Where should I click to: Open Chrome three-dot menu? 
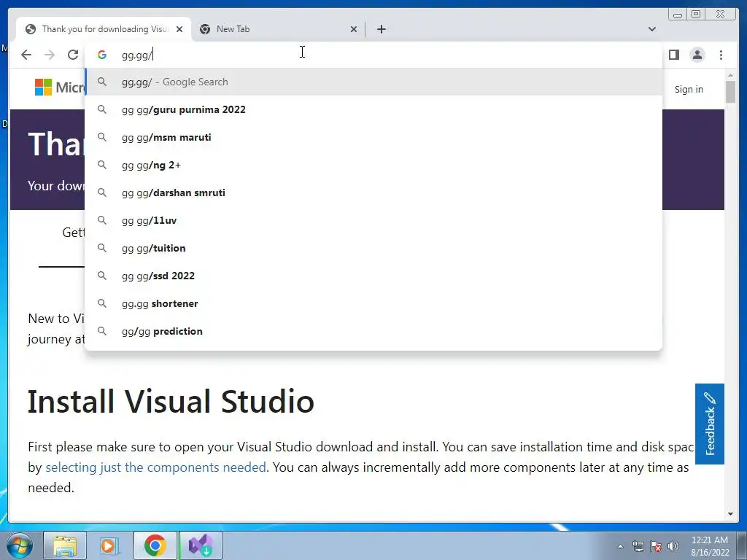tap(721, 55)
